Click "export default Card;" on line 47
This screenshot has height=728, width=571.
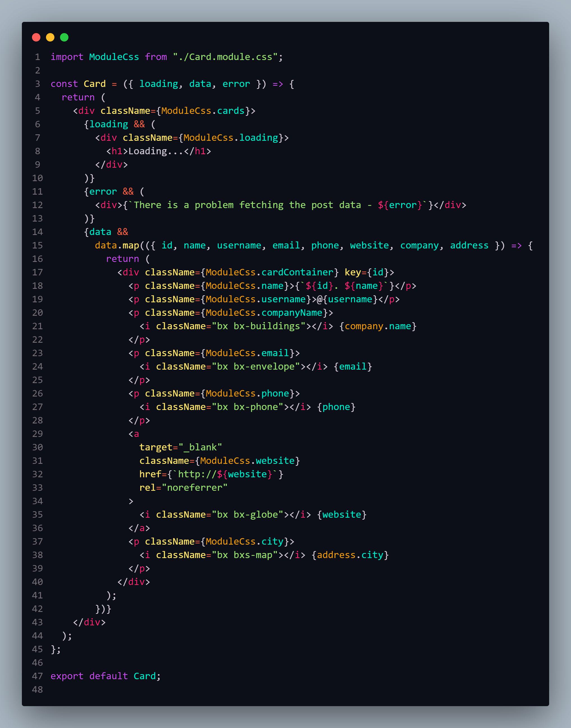click(106, 676)
